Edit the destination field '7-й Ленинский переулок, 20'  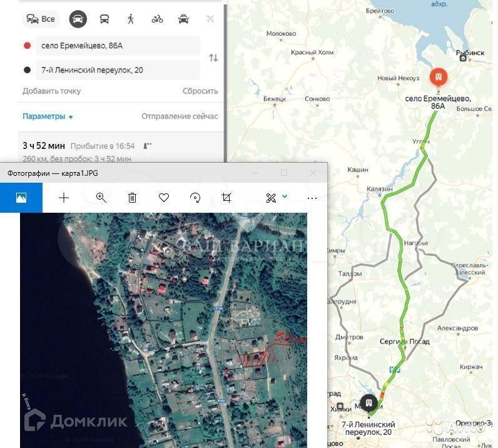click(118, 70)
